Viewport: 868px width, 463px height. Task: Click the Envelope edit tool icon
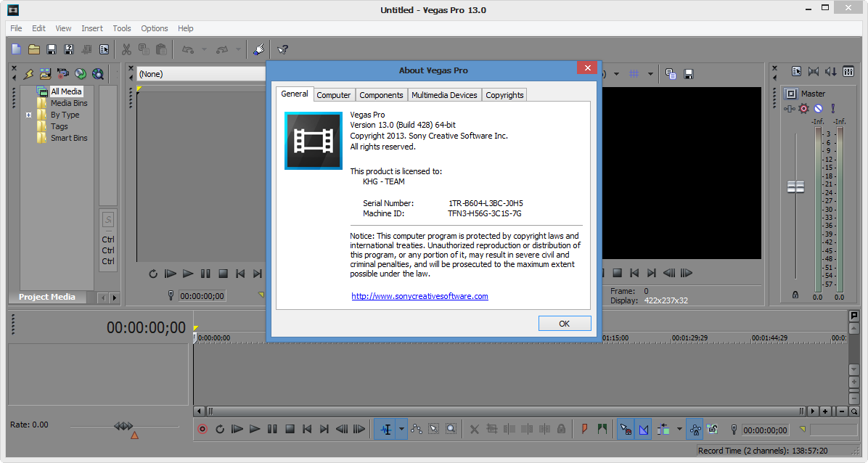417,429
